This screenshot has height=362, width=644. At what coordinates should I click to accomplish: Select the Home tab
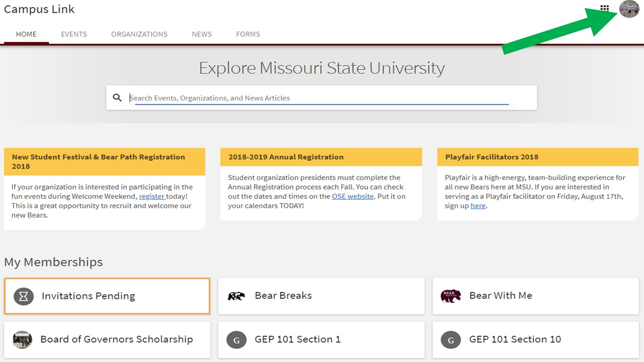click(x=26, y=34)
